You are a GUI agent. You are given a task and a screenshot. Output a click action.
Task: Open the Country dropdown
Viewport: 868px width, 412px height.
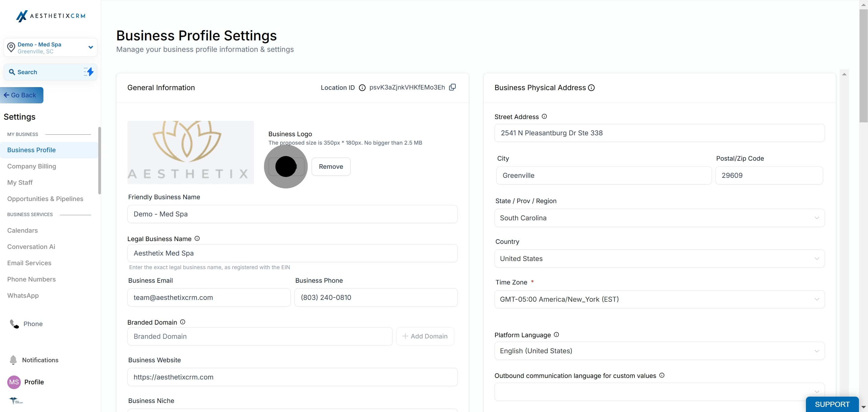point(659,259)
